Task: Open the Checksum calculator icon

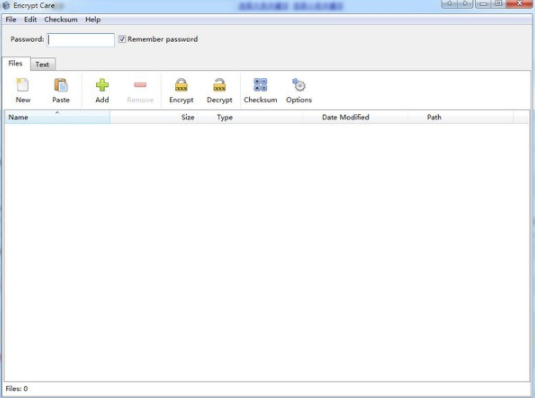Action: point(260,85)
